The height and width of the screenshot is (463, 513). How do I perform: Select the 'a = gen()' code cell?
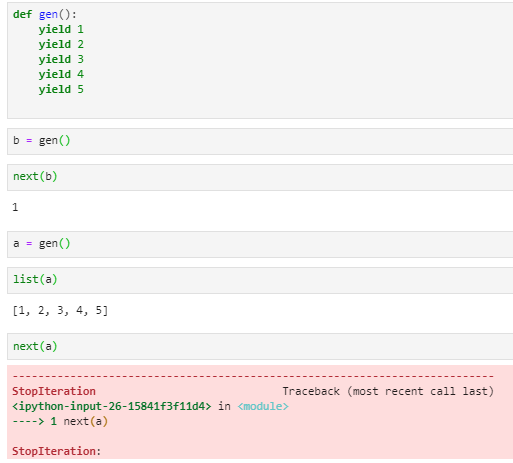(260, 244)
